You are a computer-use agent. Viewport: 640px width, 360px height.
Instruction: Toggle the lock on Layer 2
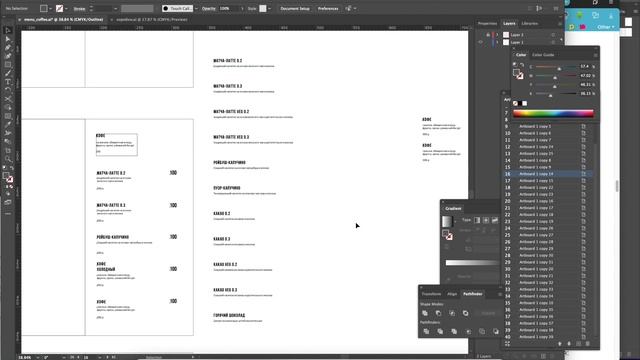pyautogui.click(x=488, y=35)
